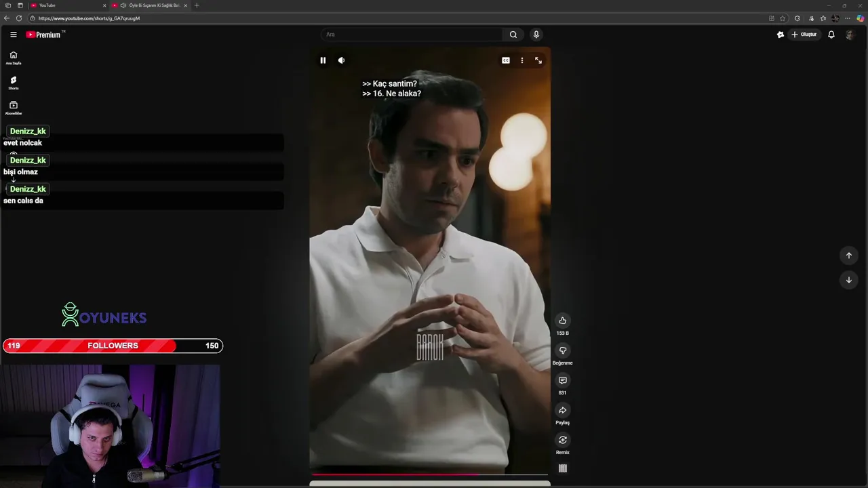Click the OYUNEKS logo overlay
This screenshot has height=488, width=868.
click(x=104, y=315)
